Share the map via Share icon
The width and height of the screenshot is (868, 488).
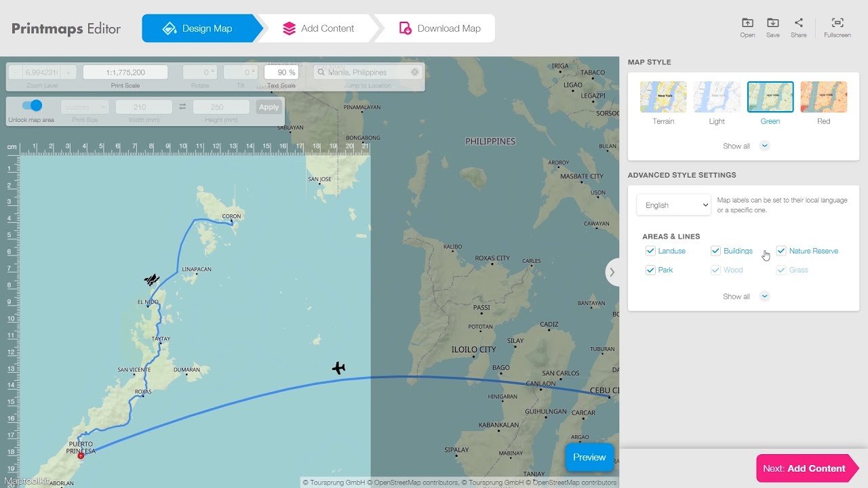pyautogui.click(x=799, y=28)
